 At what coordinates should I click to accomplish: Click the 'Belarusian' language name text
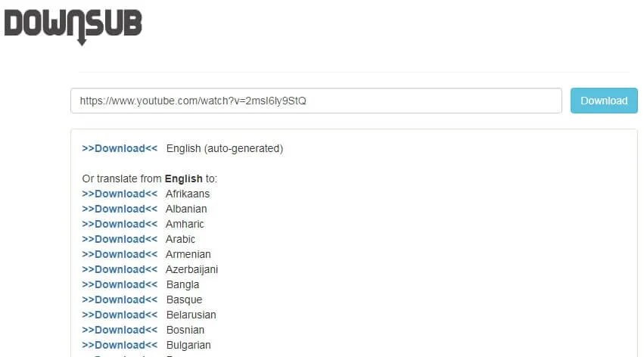[x=191, y=315]
